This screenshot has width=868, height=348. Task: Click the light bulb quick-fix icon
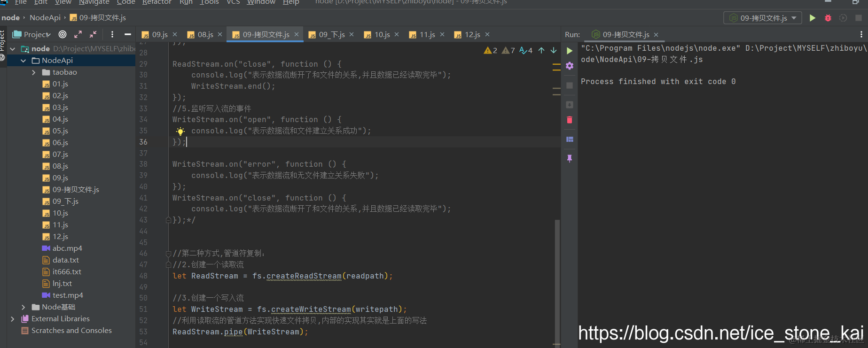click(180, 131)
